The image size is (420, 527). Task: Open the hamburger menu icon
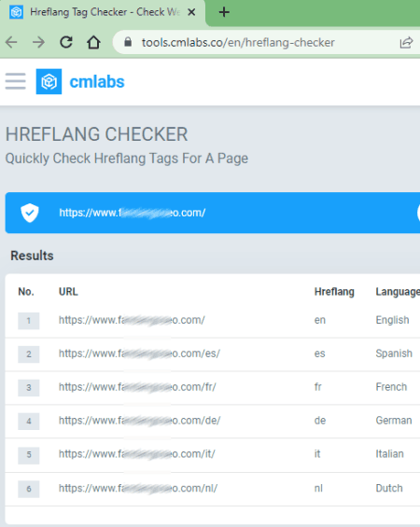coord(16,81)
